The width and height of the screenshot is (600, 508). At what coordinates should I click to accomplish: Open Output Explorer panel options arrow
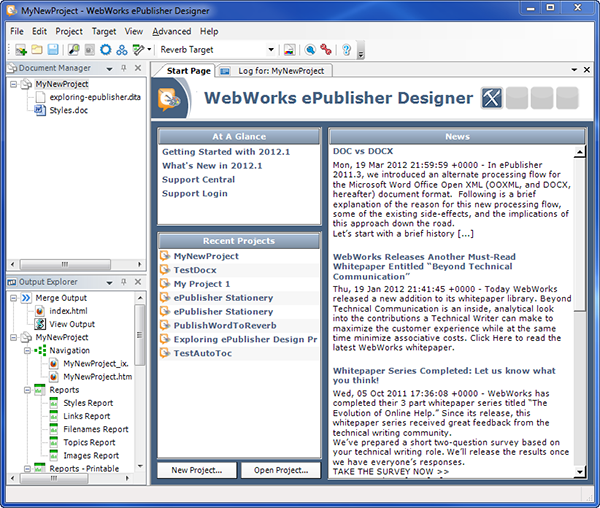pyautogui.click(x=109, y=282)
